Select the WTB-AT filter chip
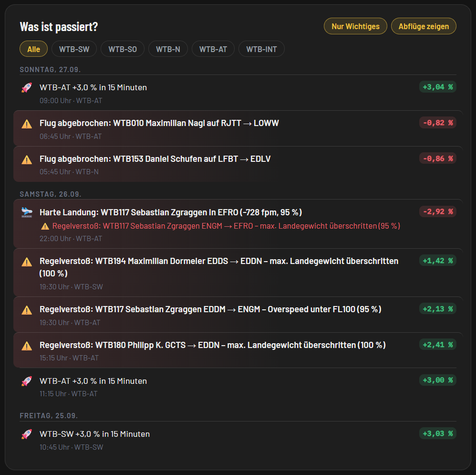Screen dimensions: 476x475 (x=213, y=49)
